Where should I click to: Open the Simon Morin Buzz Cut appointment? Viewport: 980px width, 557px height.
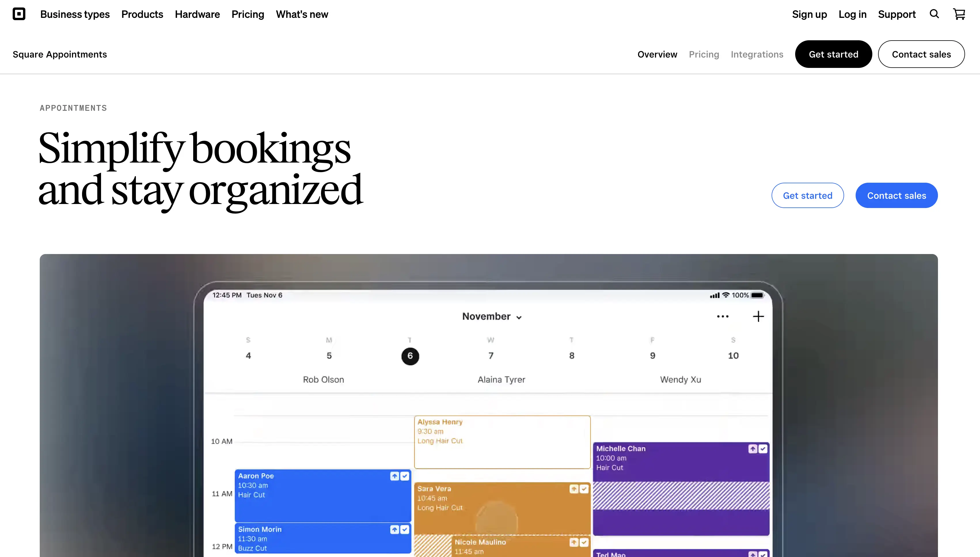[323, 538]
